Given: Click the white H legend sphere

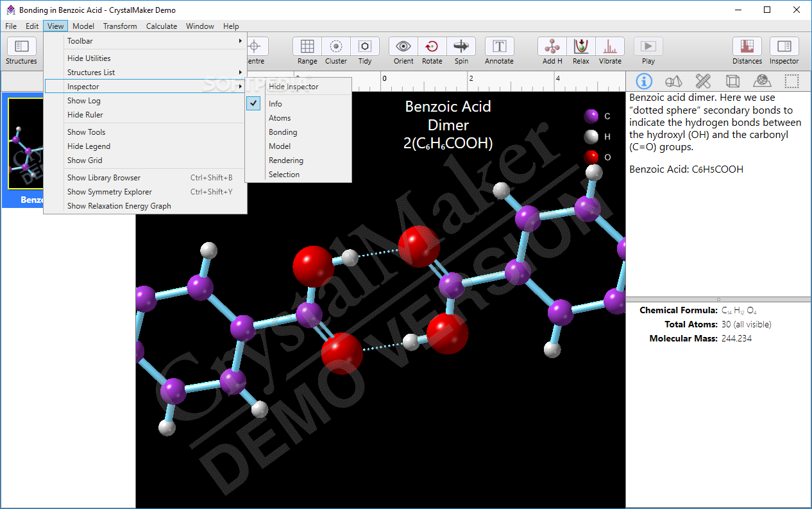Looking at the screenshot, I should point(591,137).
